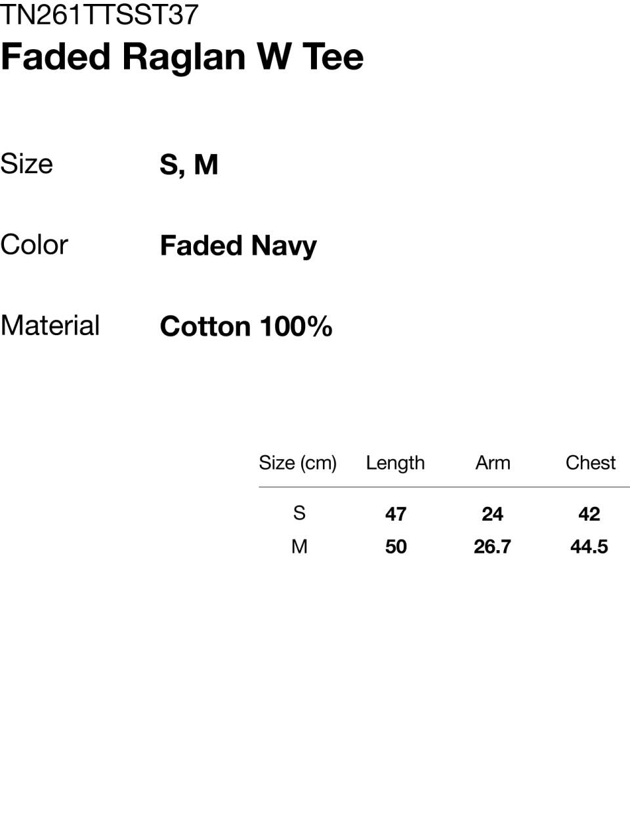
Task: Click the Size label
Action: (26, 164)
